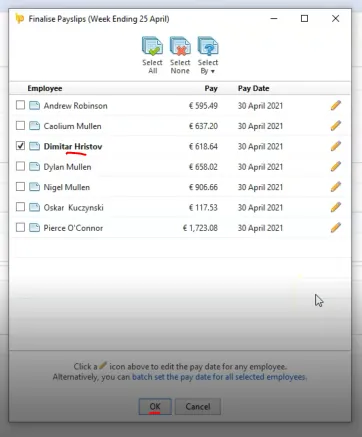
Task: Click Pierce O'Connor's 30 April 2021 date
Action: [260, 228]
